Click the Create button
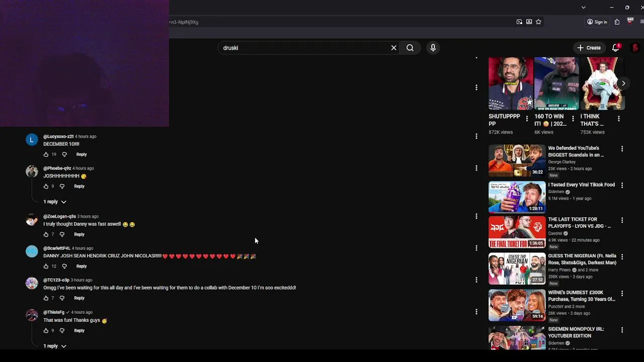This screenshot has width=644, height=362. (x=589, y=48)
